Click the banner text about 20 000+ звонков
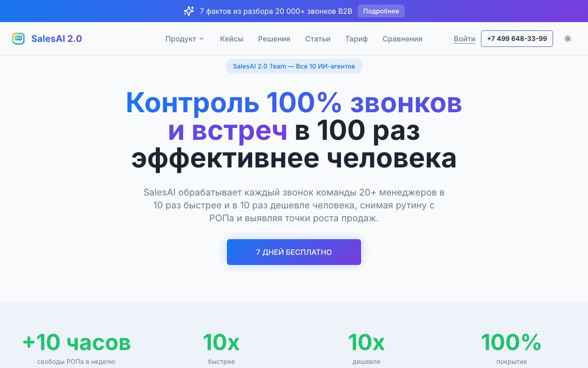 click(x=276, y=11)
